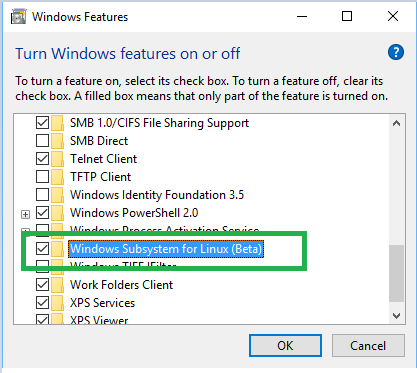417x373 pixels.
Task: Disable the Telnet Client checkbox
Action: click(x=42, y=159)
